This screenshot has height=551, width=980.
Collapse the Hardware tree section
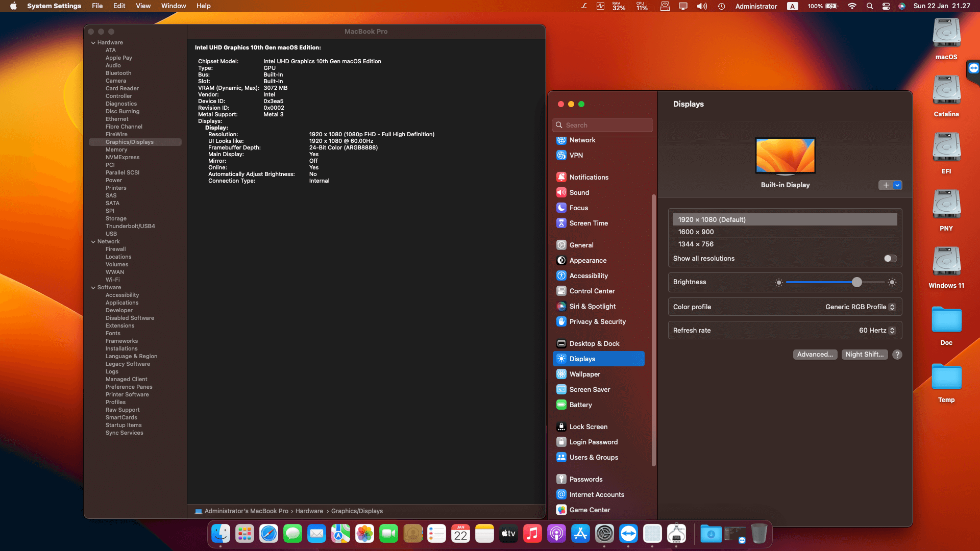[93, 43]
